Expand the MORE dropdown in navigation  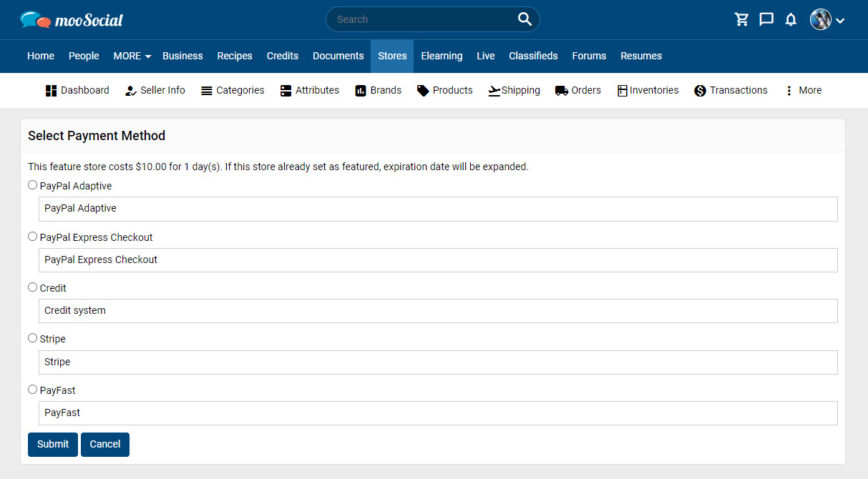[132, 56]
